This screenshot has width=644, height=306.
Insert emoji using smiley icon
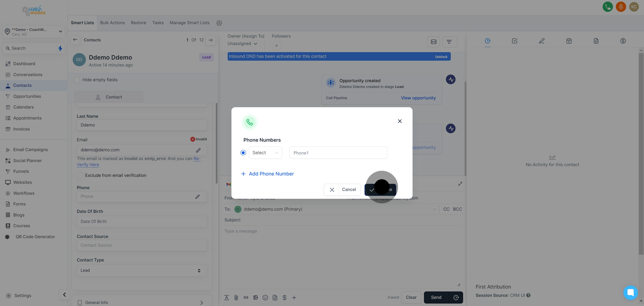[x=265, y=297]
